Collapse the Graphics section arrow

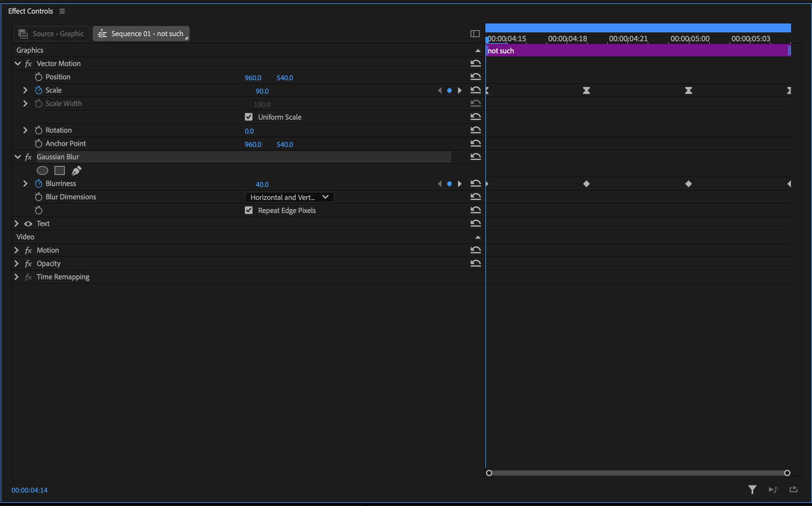coord(478,50)
